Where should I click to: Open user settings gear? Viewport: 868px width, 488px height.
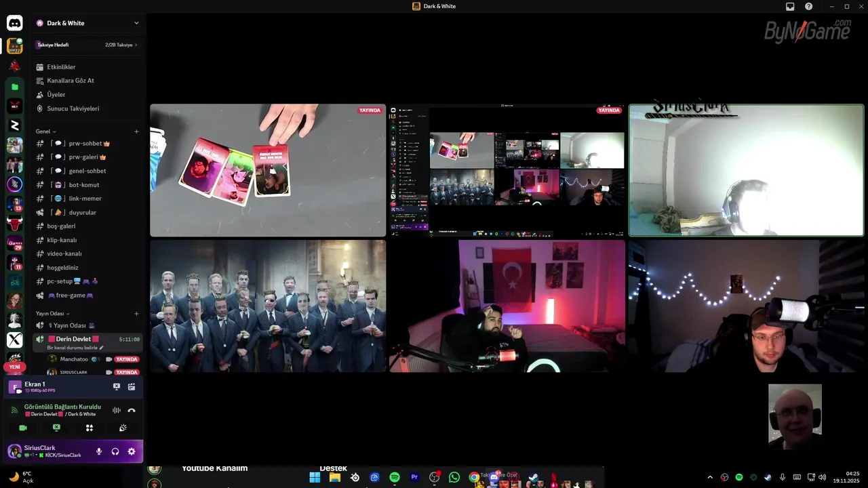pyautogui.click(x=132, y=451)
